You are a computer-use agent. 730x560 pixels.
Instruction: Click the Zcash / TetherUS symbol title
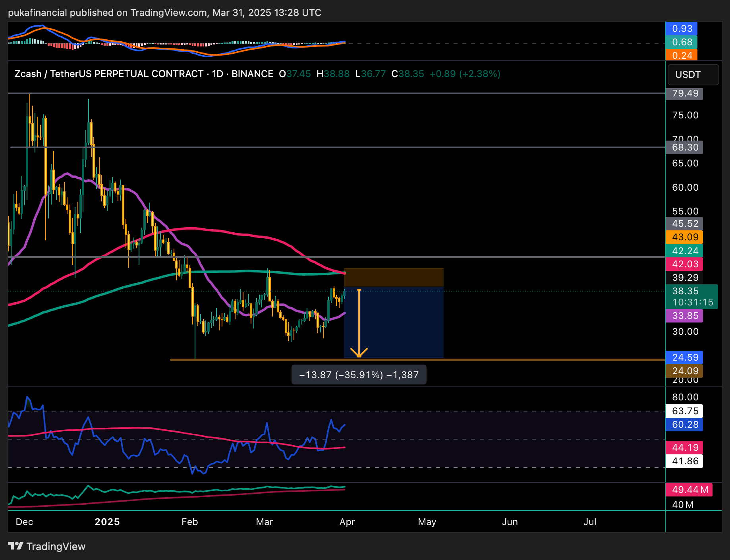(x=109, y=74)
